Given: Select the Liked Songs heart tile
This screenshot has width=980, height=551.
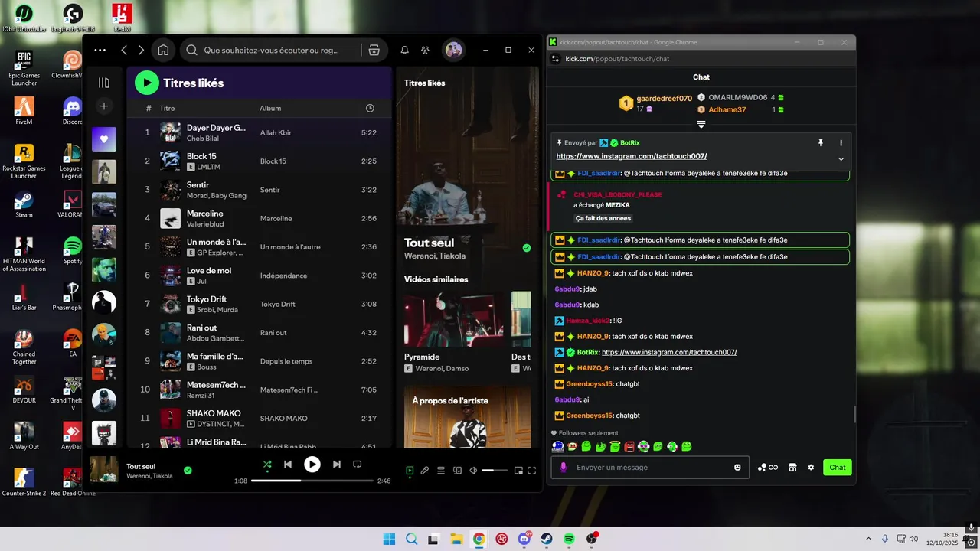Looking at the screenshot, I should click(x=104, y=139).
